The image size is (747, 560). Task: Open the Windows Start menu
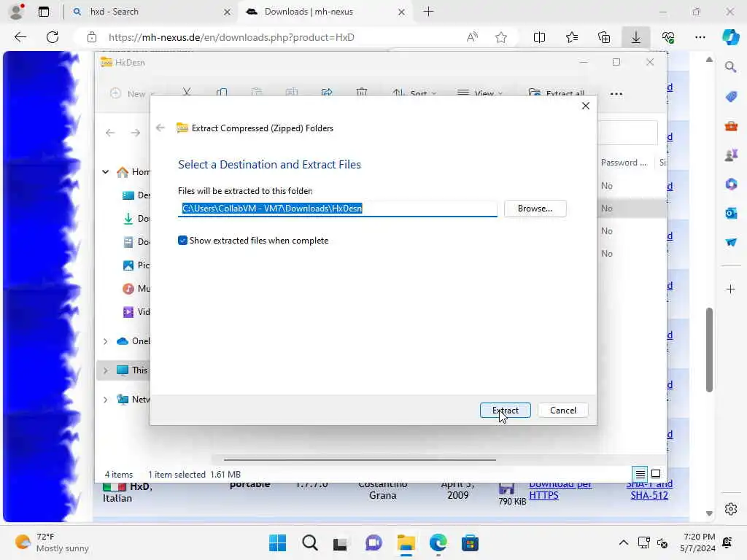coord(277,542)
